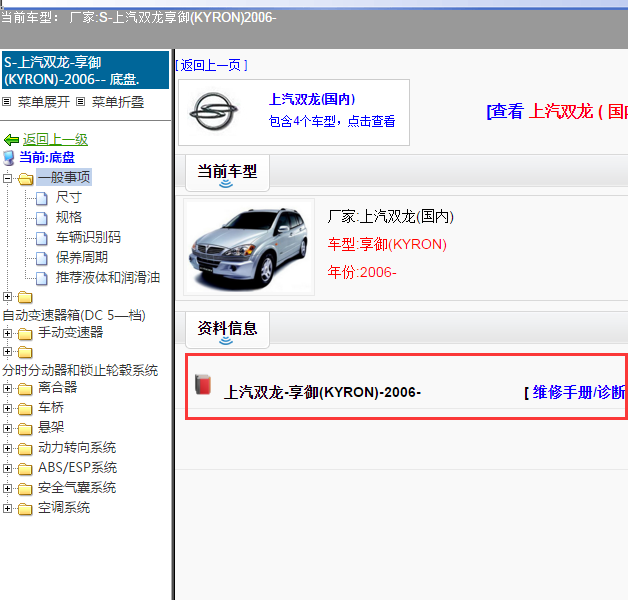Click the 一般事项 open folder icon
The width and height of the screenshot is (628, 600).
pyautogui.click(x=25, y=178)
